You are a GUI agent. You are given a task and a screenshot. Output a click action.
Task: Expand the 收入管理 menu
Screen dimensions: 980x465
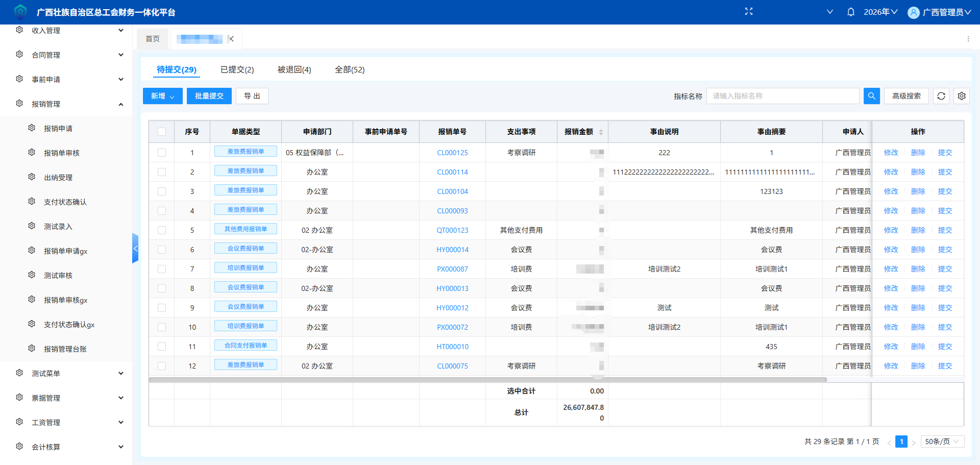point(66,30)
